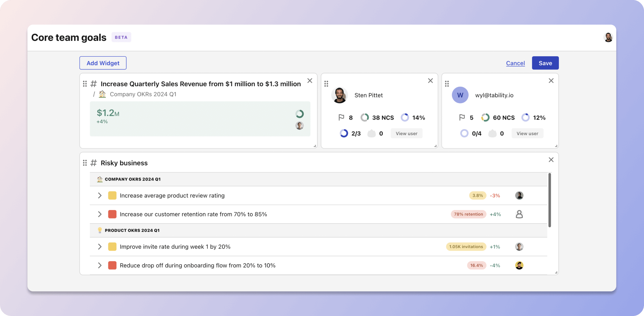Click hash icon beside Risky business

click(x=94, y=163)
